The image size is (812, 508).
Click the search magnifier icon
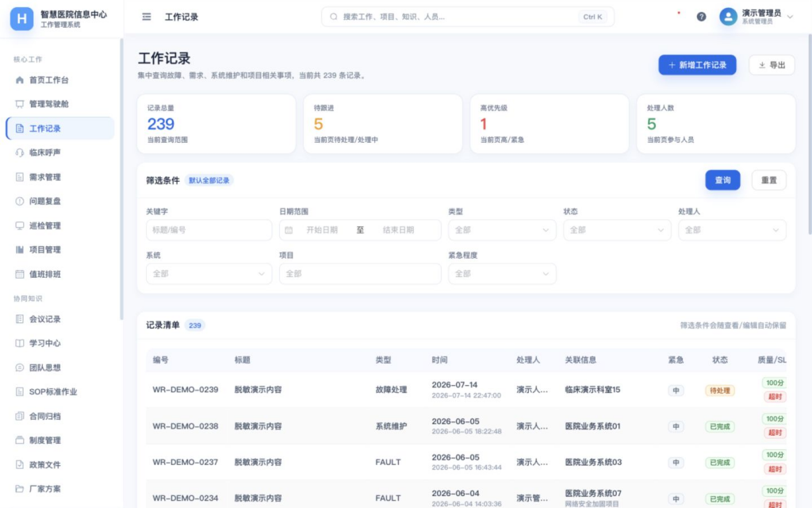point(334,17)
